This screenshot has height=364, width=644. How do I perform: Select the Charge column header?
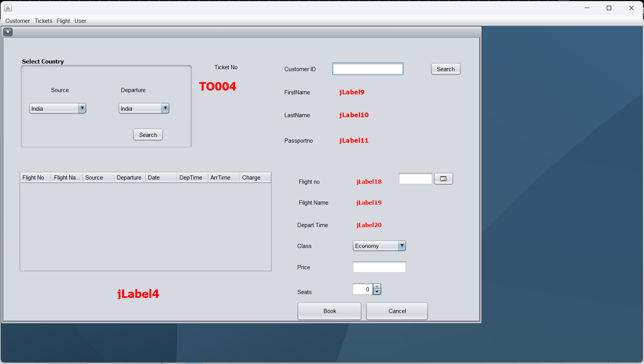click(x=251, y=177)
